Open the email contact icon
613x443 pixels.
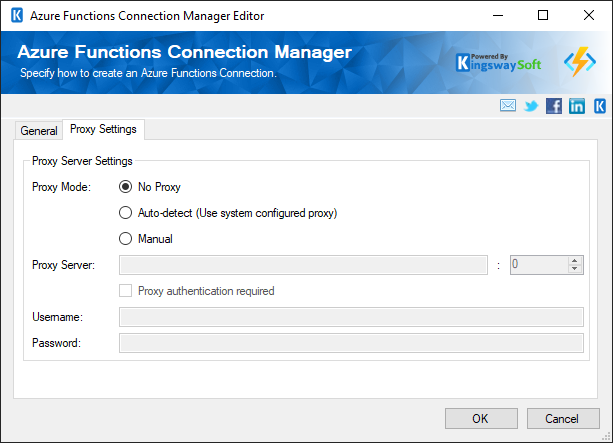(507, 106)
